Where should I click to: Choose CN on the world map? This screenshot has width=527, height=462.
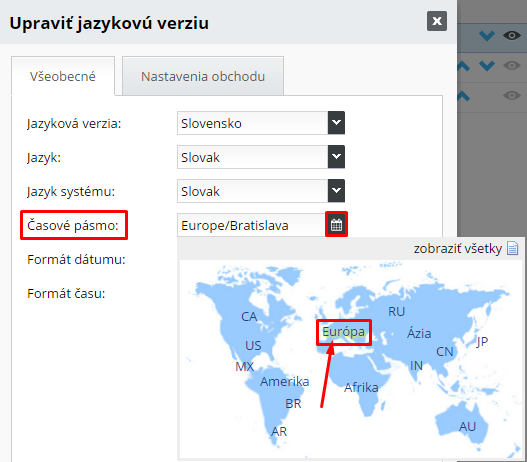[x=445, y=352]
